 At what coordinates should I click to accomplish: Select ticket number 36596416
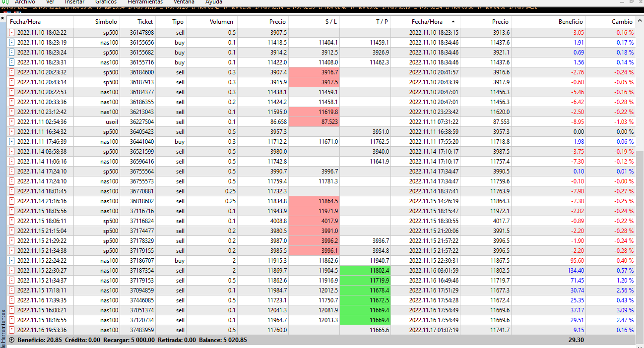click(142, 162)
